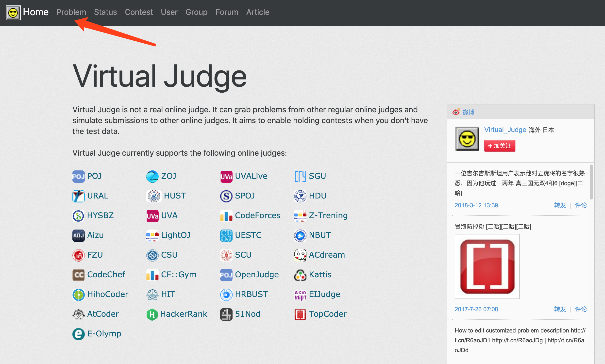Open the Article menu item
This screenshot has height=364, width=605.
click(x=258, y=12)
